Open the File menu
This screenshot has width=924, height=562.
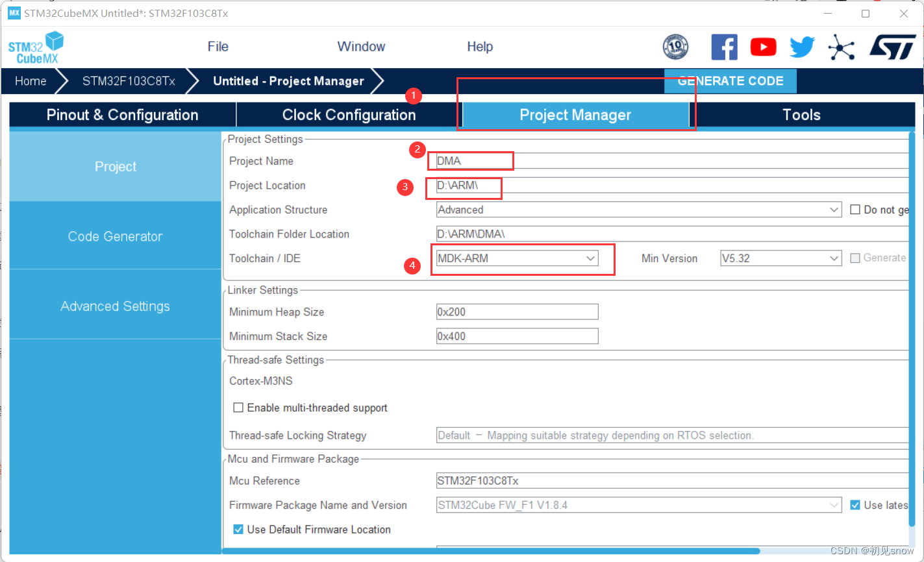point(218,47)
